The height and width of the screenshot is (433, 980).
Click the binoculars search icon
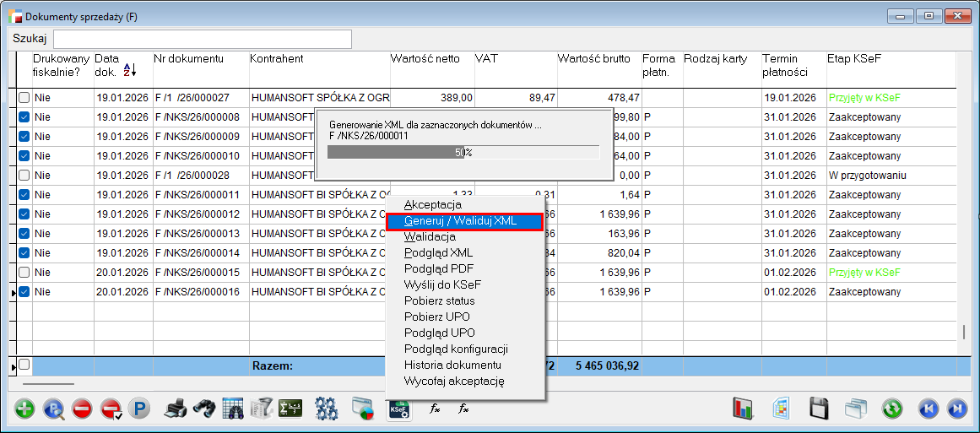pos(203,409)
